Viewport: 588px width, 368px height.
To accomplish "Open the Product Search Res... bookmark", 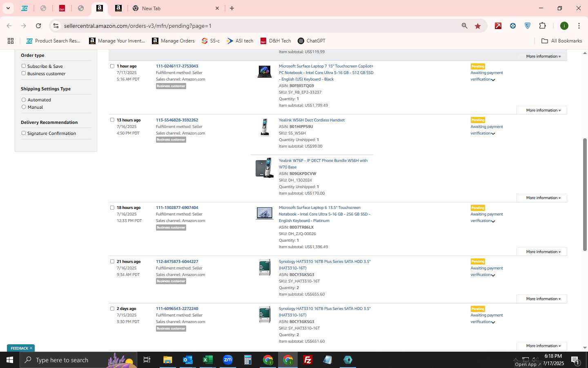I will (53, 41).
